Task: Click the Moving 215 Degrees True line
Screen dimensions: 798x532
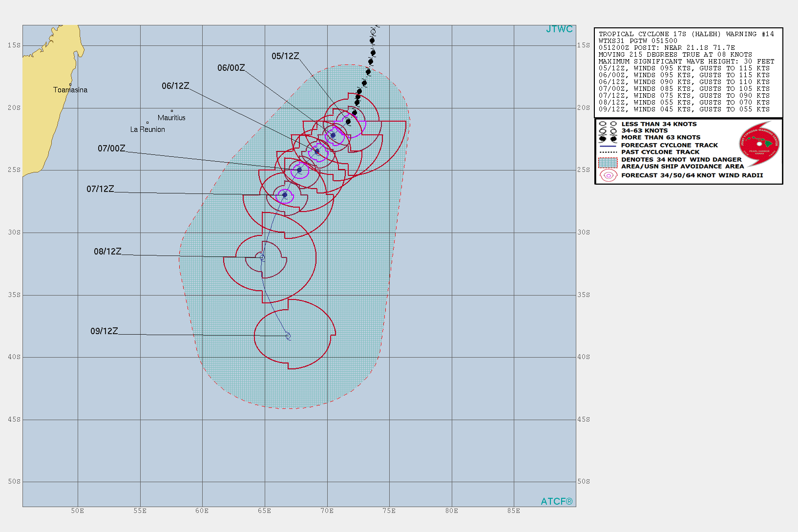Action: pyautogui.click(x=675, y=55)
